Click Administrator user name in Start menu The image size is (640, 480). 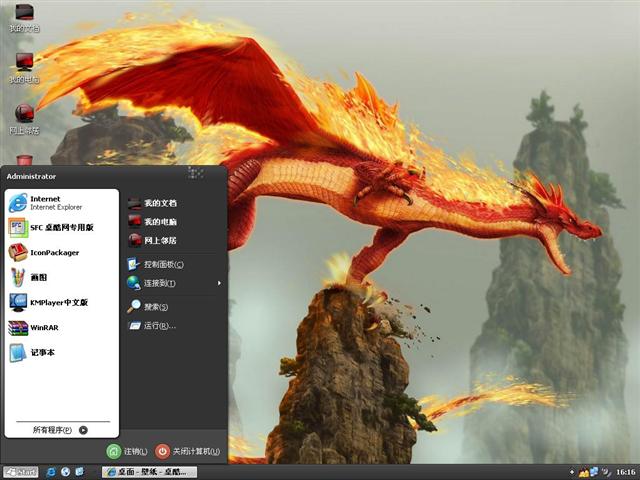tap(31, 176)
